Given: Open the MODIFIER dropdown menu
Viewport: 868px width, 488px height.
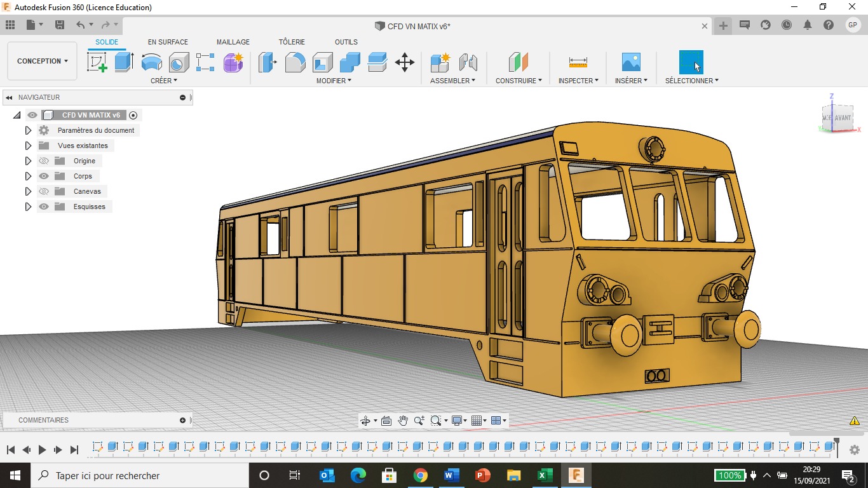Looking at the screenshot, I should click(x=334, y=81).
